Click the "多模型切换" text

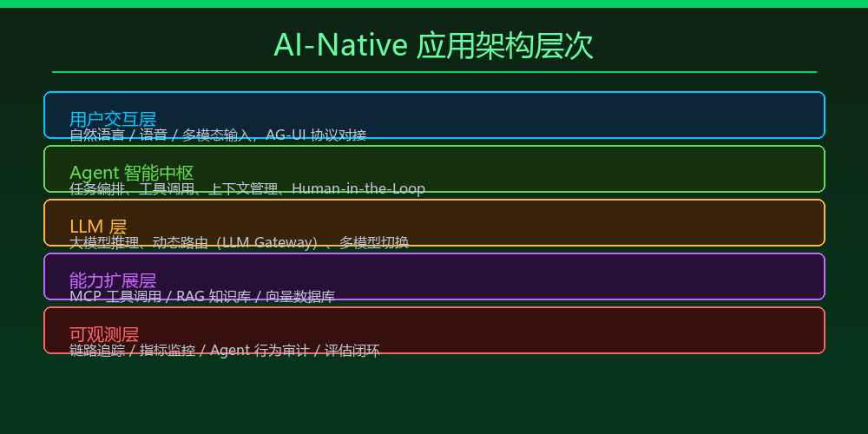click(374, 243)
